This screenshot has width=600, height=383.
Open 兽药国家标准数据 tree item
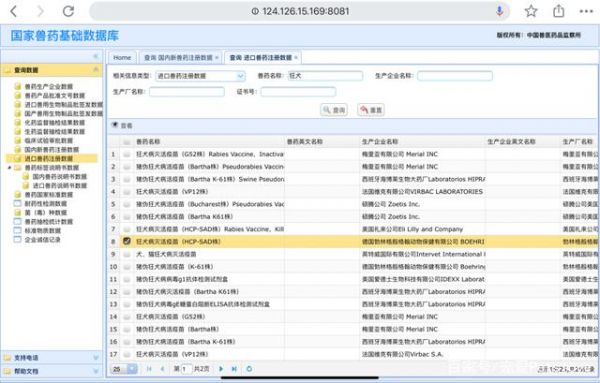49,194
